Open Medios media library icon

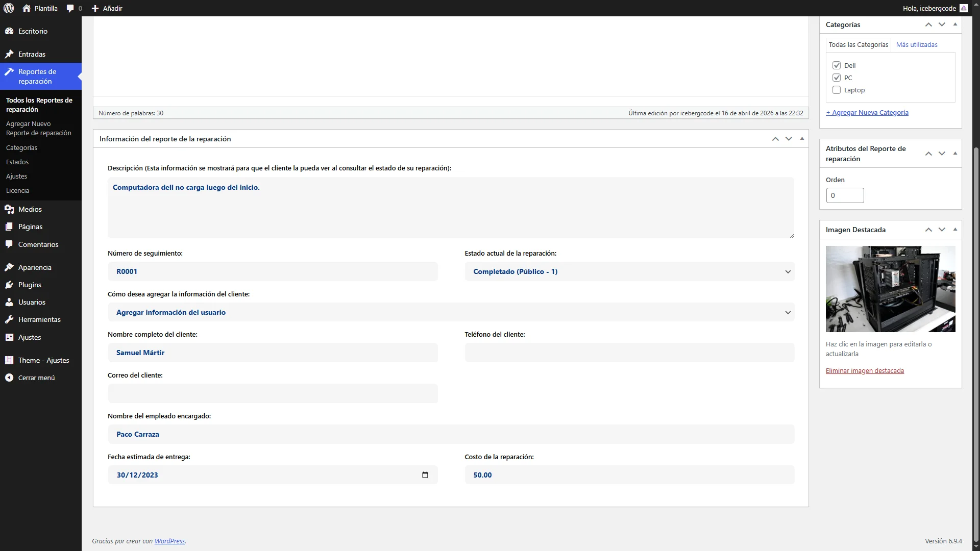tap(9, 209)
